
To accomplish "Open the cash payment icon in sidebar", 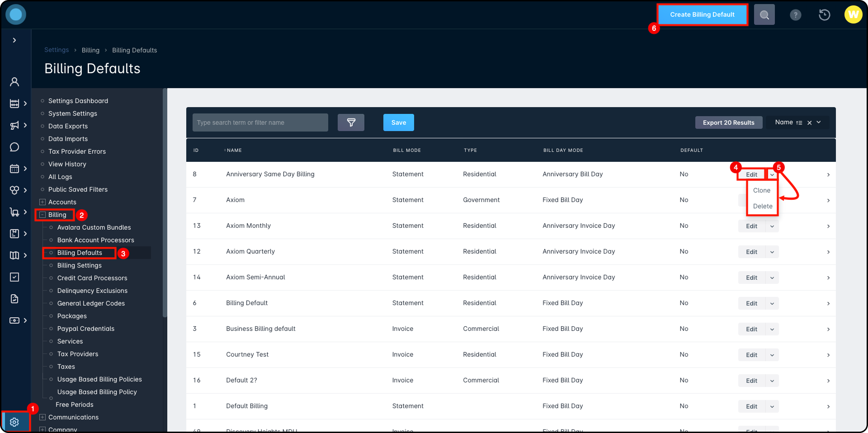I will tap(14, 320).
